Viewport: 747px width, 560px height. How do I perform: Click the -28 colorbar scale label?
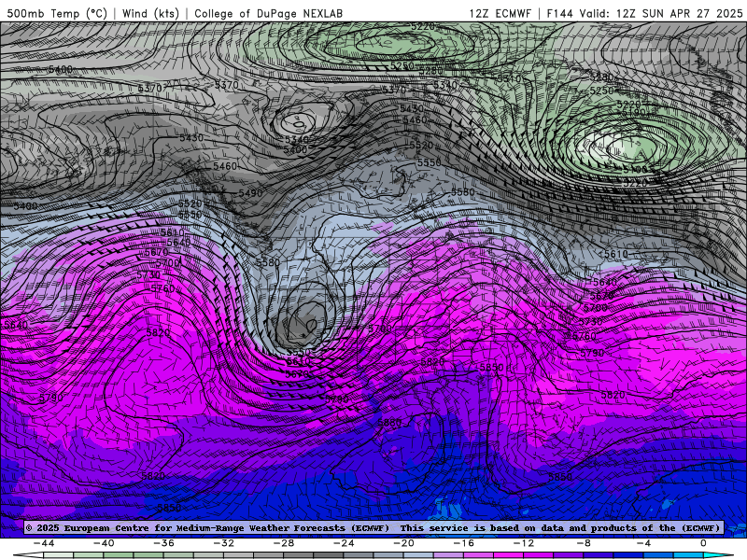pyautogui.click(x=284, y=543)
